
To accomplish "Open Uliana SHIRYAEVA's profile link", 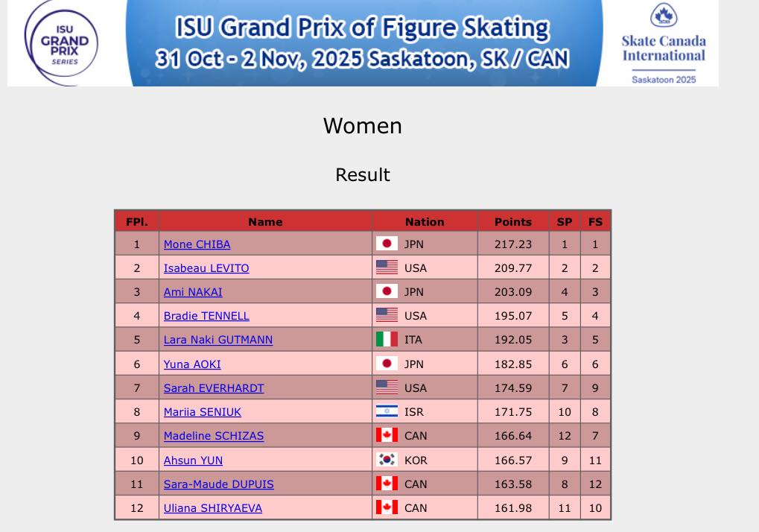I will pos(213,508).
